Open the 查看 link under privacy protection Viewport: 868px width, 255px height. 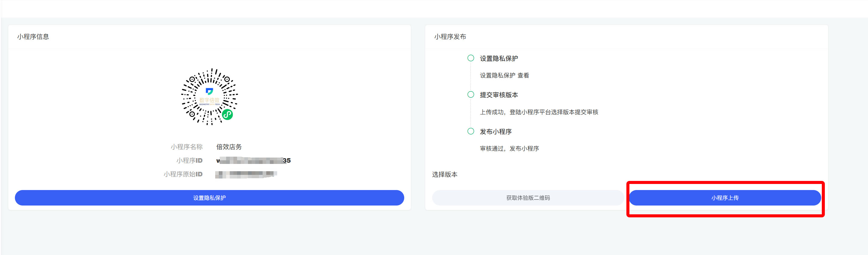coord(523,75)
